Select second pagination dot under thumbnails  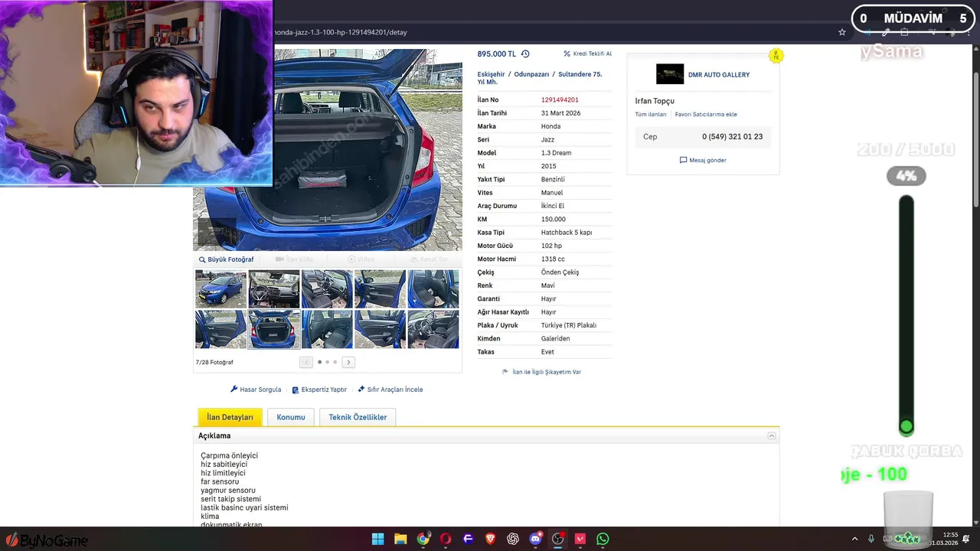pos(327,362)
